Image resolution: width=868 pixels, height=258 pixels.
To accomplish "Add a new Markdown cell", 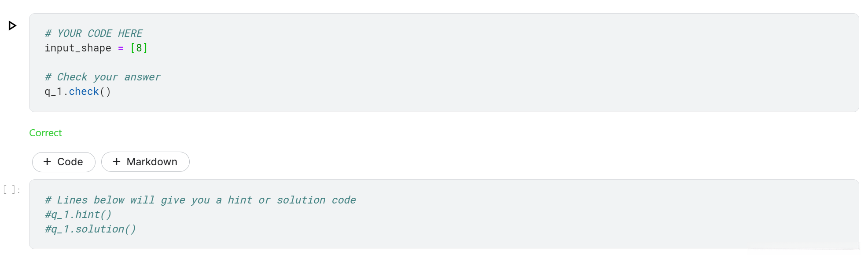I will click(x=145, y=162).
